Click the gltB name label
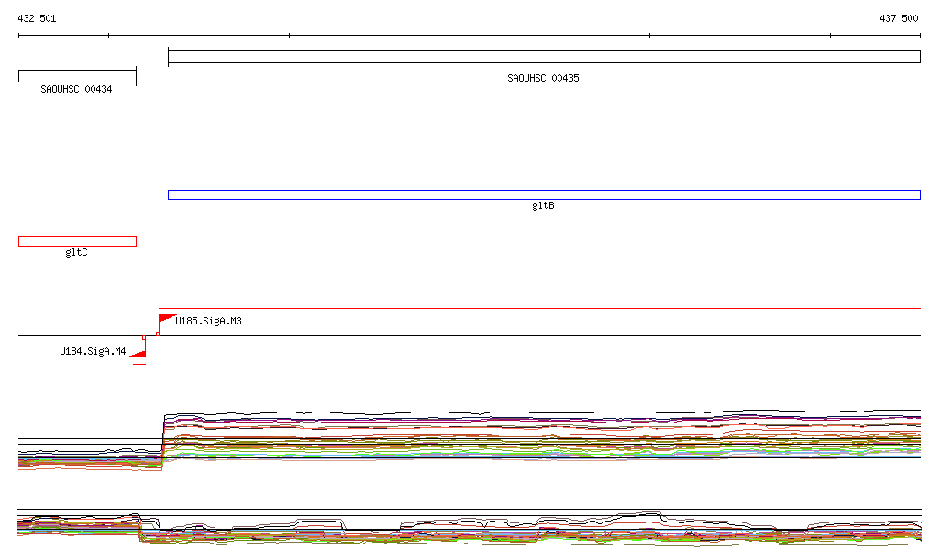This screenshot has height=560, width=939. pos(543,206)
